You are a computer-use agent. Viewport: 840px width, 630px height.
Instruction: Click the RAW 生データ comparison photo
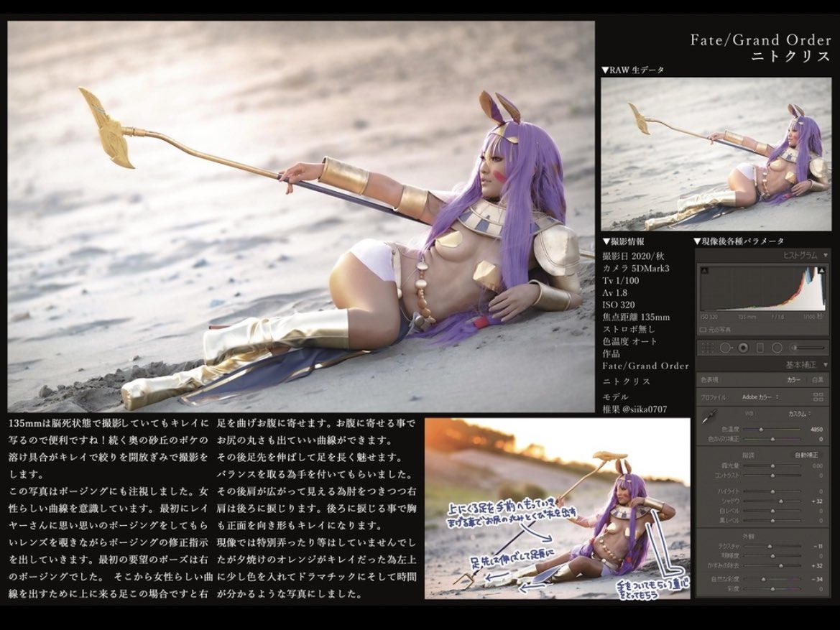click(716, 154)
